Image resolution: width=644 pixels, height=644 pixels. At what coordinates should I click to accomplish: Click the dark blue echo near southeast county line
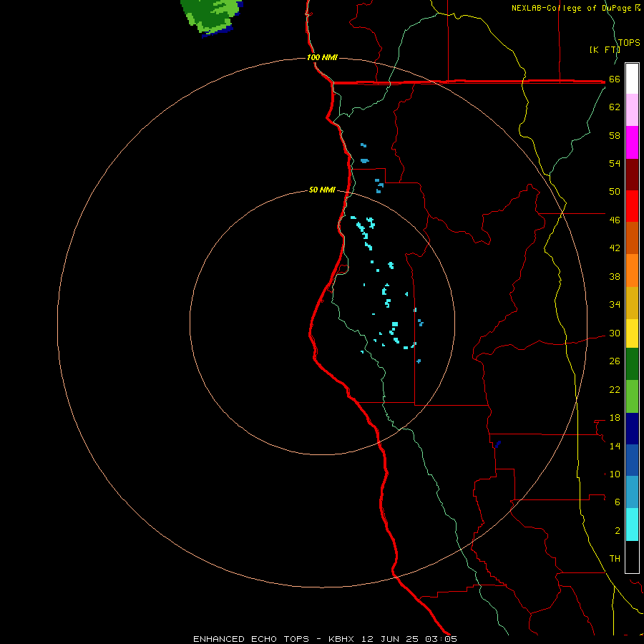(498, 444)
